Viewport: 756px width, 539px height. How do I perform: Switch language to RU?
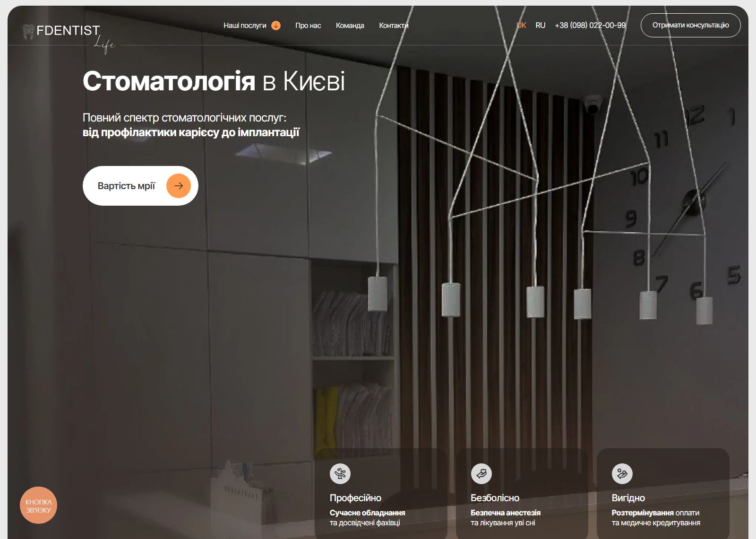coord(541,26)
